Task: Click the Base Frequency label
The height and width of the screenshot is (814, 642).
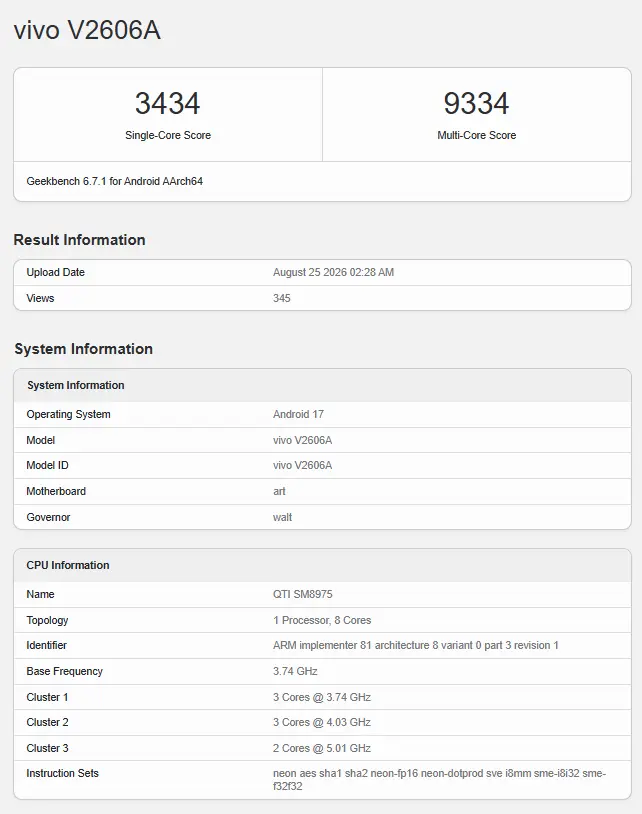Action: coord(64,671)
